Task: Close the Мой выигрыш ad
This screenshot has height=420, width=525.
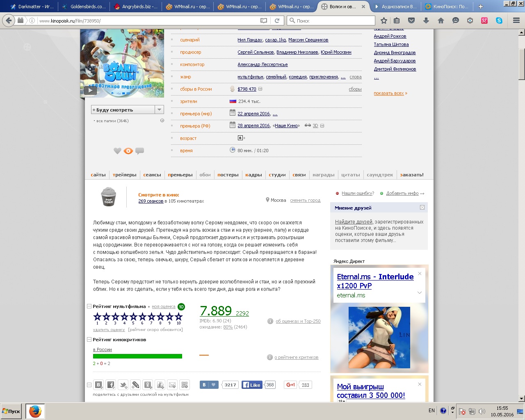Action: [x=420, y=384]
